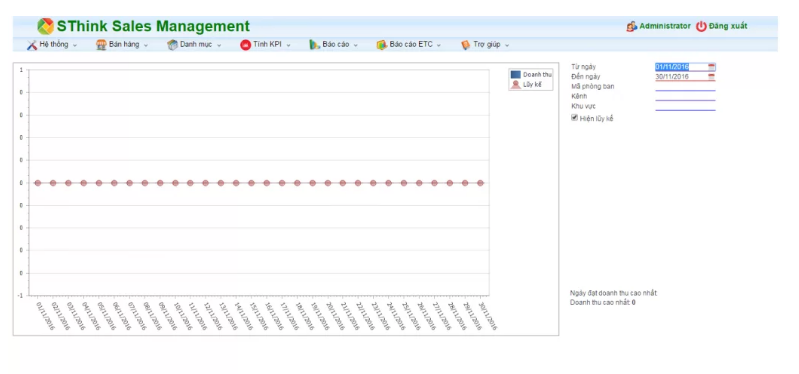The width and height of the screenshot is (799, 374).
Task: Open the Báo cáo menu
Action: [336, 44]
